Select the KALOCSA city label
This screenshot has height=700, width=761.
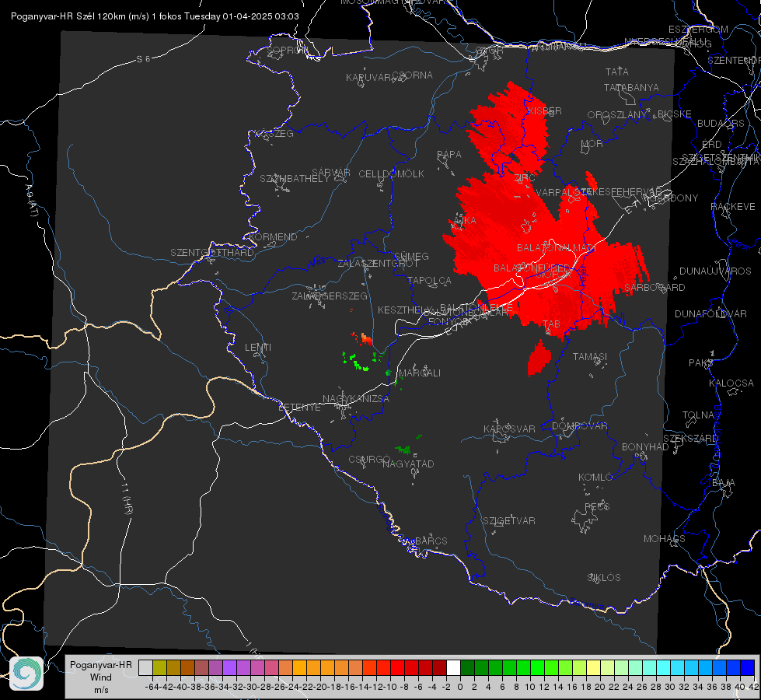tap(731, 383)
